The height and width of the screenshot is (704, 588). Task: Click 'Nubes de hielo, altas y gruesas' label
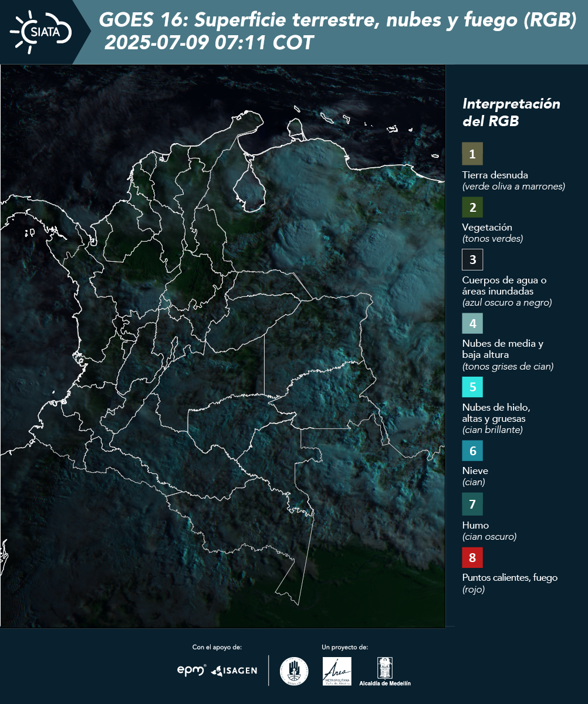pyautogui.click(x=496, y=413)
